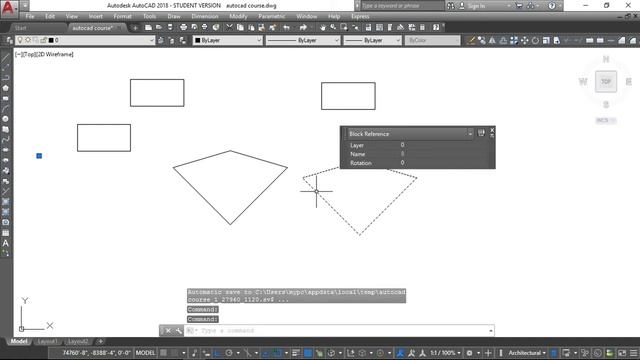The image size is (640, 360).
Task: Open the layer selection dropdown
Action: coord(151,40)
